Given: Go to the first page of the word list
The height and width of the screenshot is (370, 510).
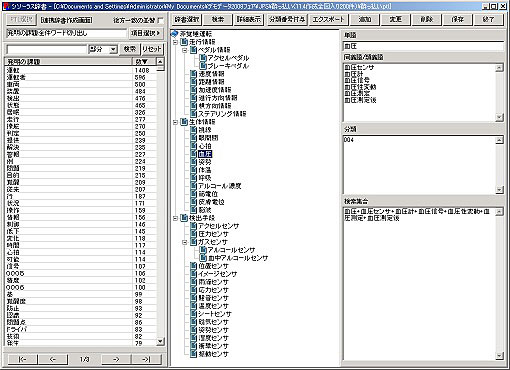Looking at the screenshot, I should tap(22, 359).
